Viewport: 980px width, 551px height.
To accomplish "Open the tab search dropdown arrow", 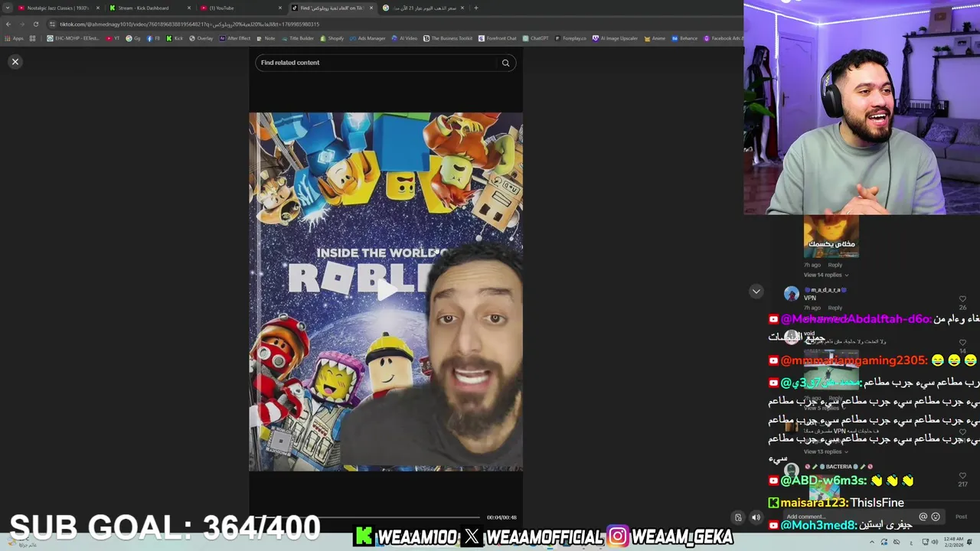I will [8, 8].
